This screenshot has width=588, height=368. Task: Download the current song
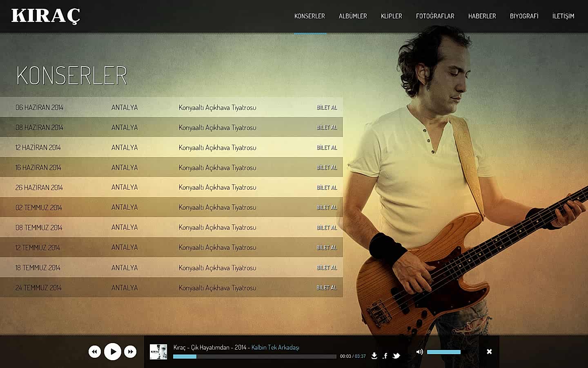[x=374, y=356]
